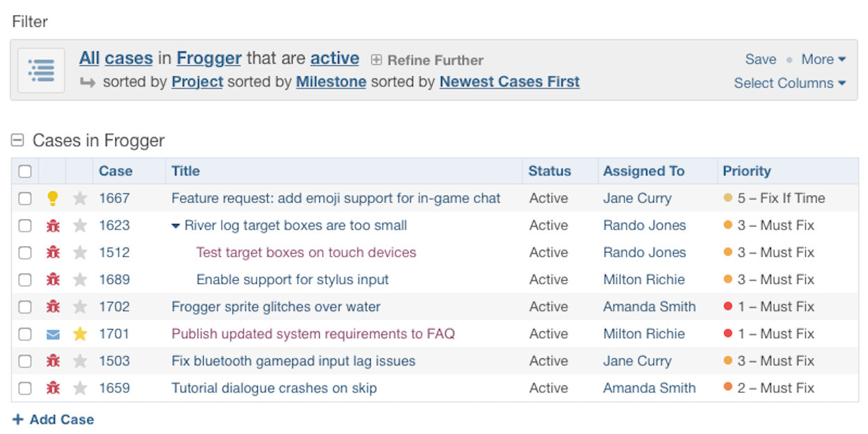Star case 1503 with gray star
The height and width of the screenshot is (434, 868).
coord(80,361)
